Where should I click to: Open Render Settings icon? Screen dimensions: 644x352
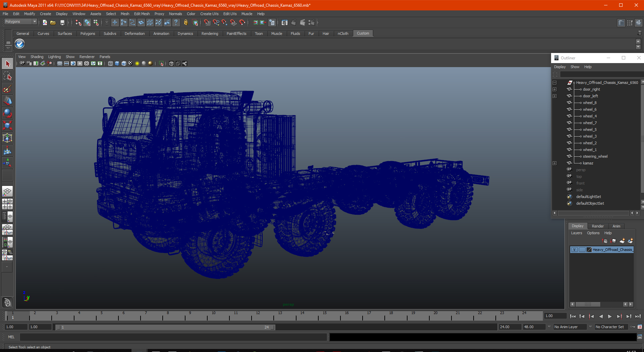[312, 22]
